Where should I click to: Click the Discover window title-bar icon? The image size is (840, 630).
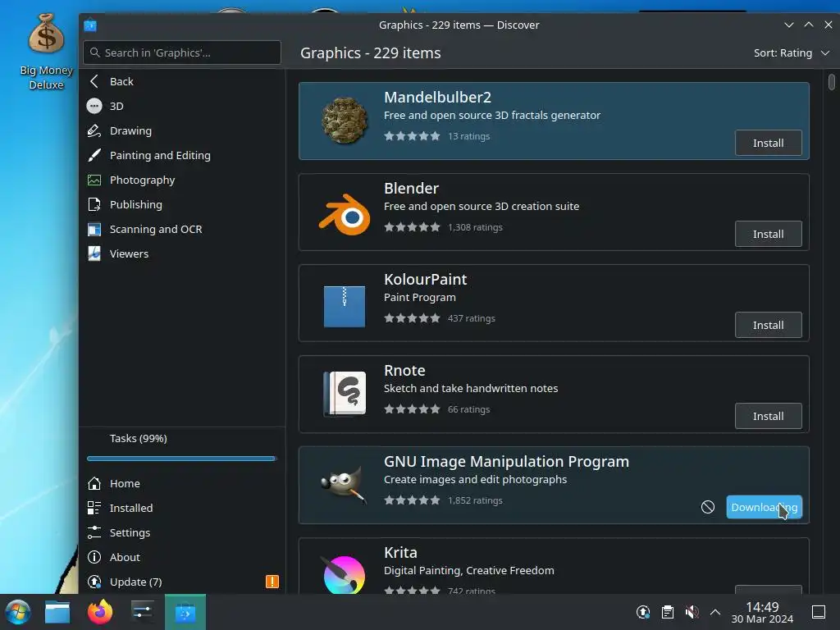tap(90, 25)
